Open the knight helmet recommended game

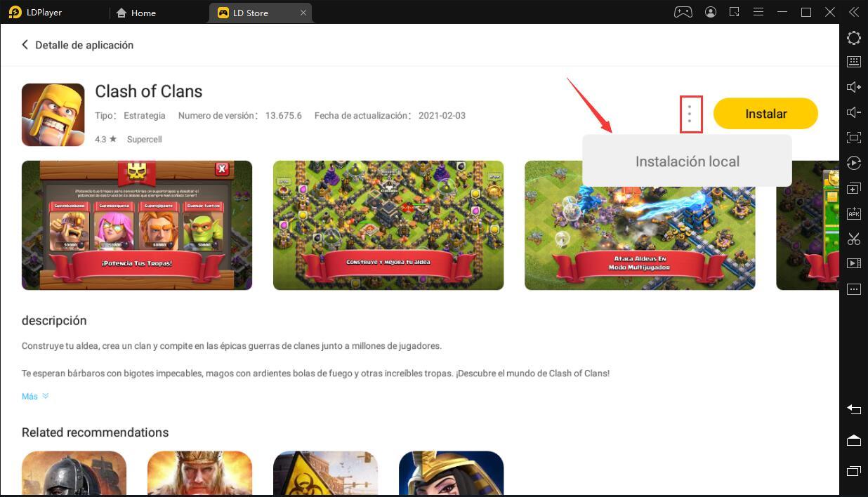tap(74, 474)
